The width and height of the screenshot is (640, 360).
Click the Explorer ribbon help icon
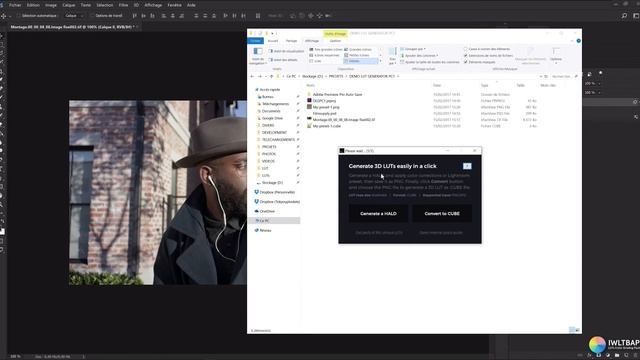[x=578, y=41]
